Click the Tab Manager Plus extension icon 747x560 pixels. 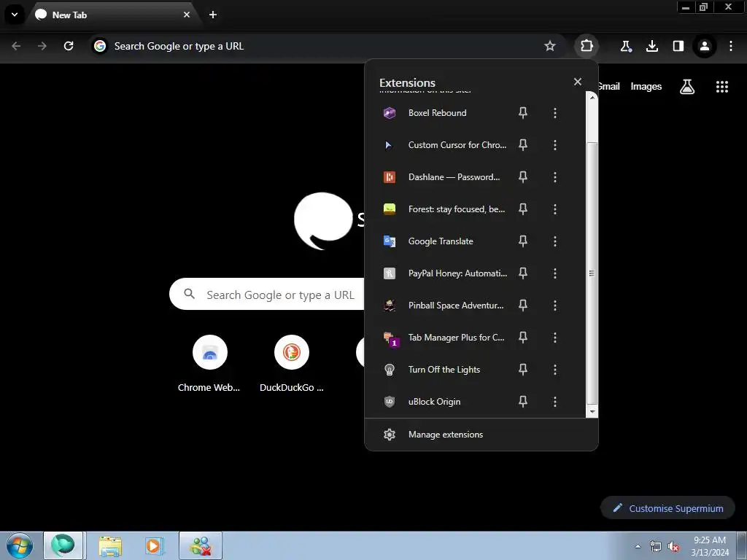coord(390,338)
